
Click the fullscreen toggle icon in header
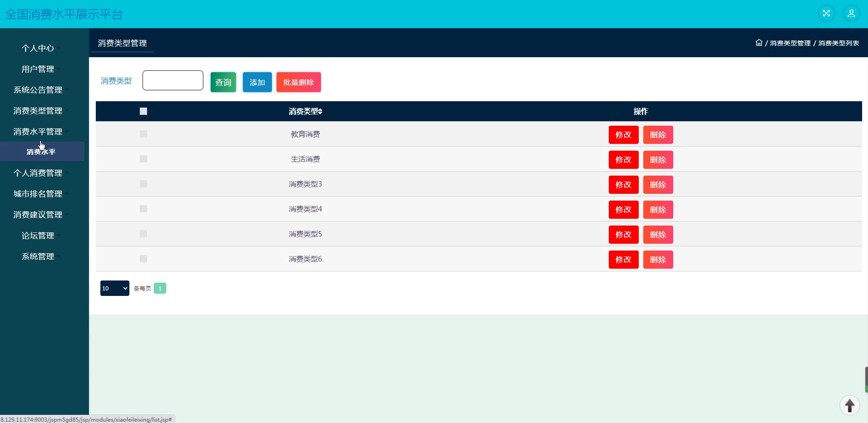pyautogui.click(x=826, y=13)
